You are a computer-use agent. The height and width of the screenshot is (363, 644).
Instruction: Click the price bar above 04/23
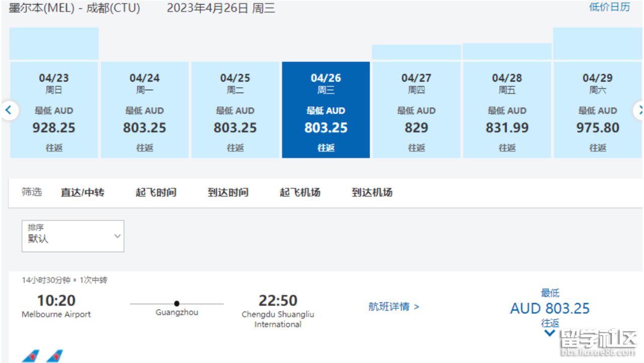point(54,44)
